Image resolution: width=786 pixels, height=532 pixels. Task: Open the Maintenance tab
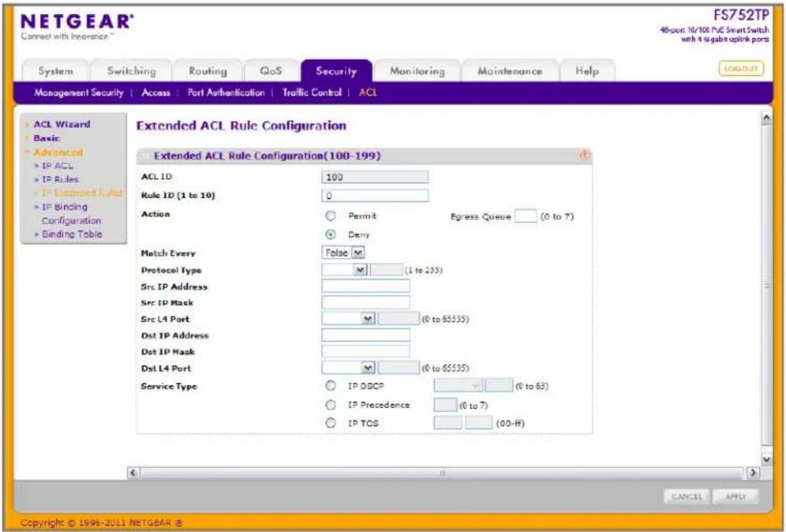point(510,70)
